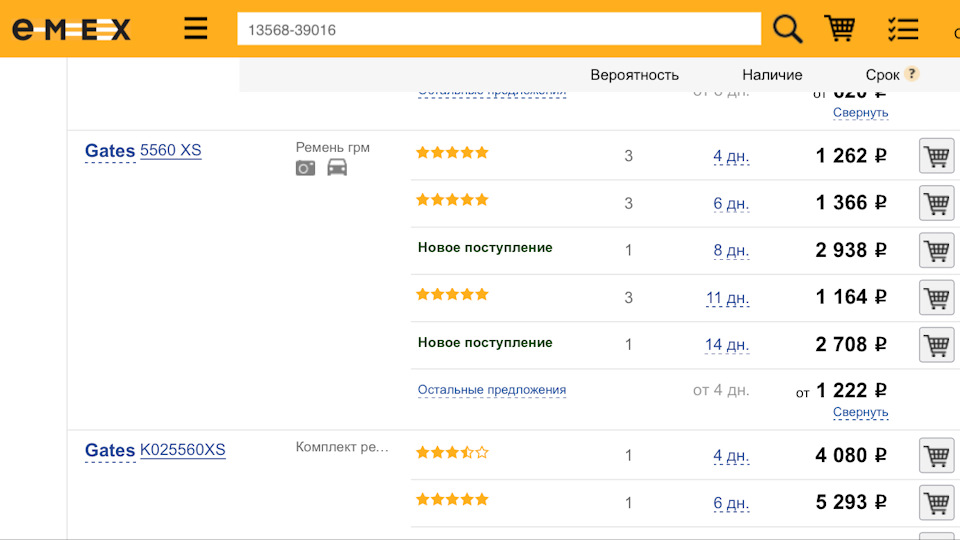Open the 5560 XS part number link

click(x=170, y=151)
